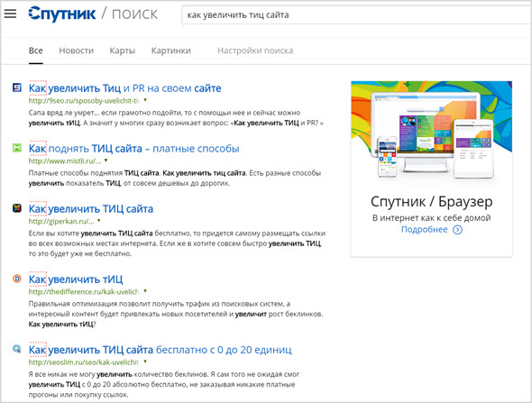Click the ПОИСК label in header
This screenshot has width=532, height=403.
134,14
